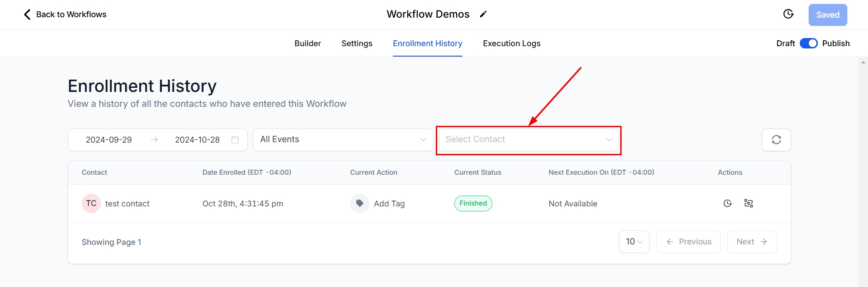Open the Execution Logs tab
The image size is (868, 287).
[x=511, y=43]
